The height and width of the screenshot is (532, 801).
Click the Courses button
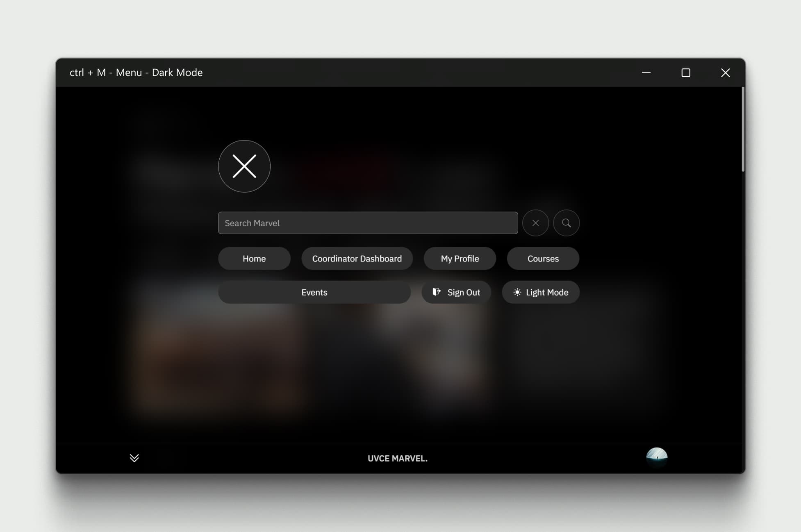pos(543,258)
